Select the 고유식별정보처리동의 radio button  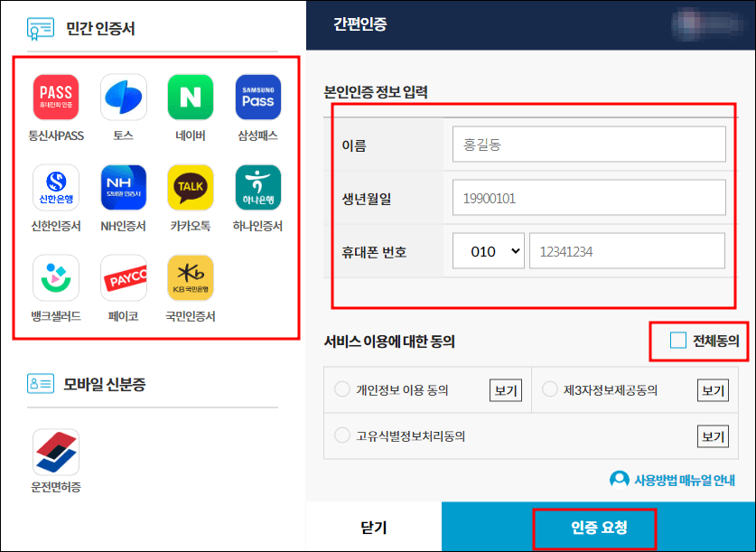tap(341, 435)
